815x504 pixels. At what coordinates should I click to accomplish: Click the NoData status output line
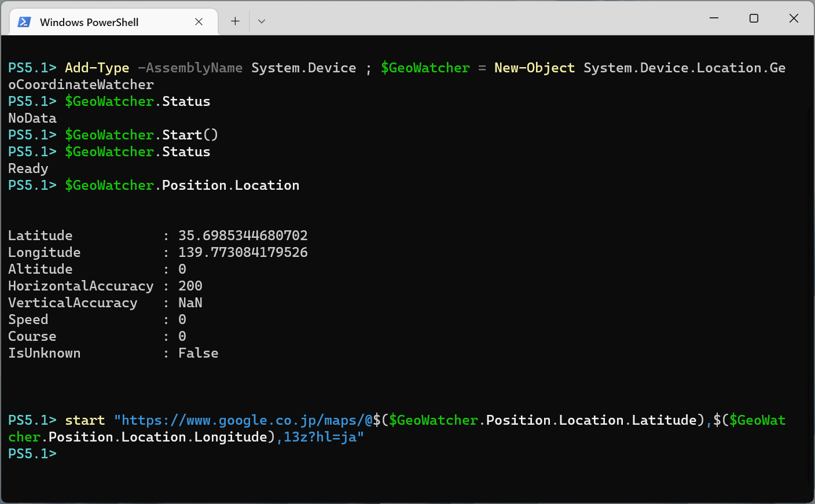pyautogui.click(x=32, y=118)
